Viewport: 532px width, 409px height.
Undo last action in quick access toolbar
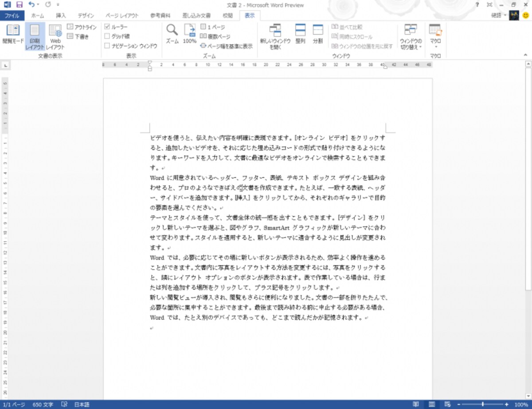pos(31,5)
